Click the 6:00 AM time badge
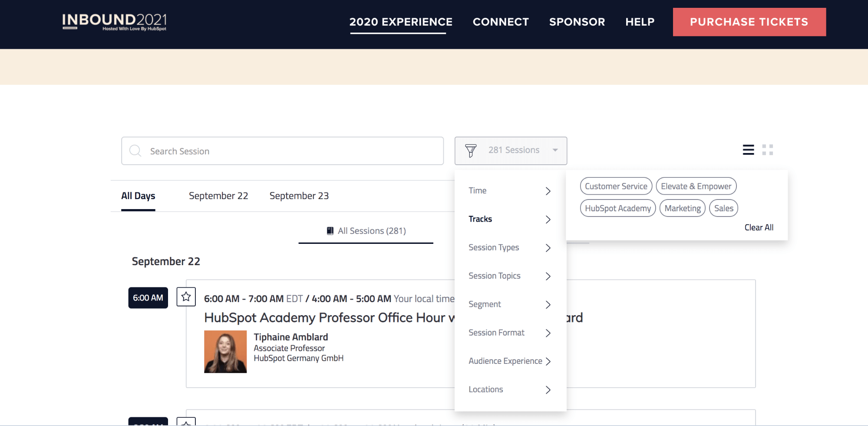The width and height of the screenshot is (868, 426). tap(148, 298)
